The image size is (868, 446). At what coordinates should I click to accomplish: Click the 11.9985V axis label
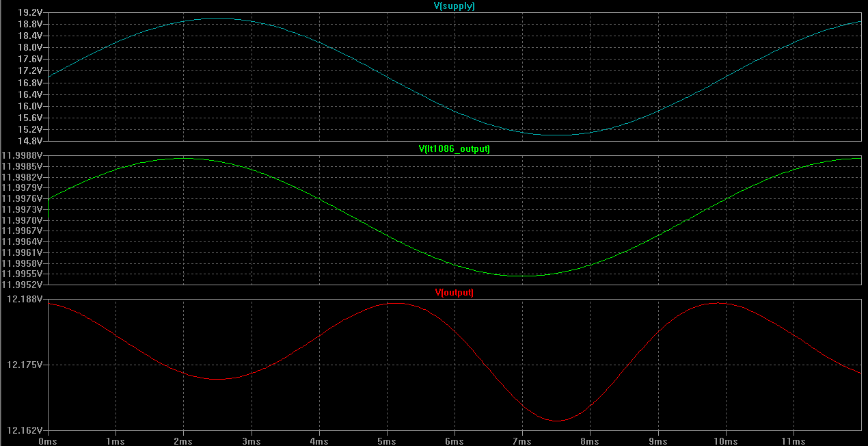[24, 166]
